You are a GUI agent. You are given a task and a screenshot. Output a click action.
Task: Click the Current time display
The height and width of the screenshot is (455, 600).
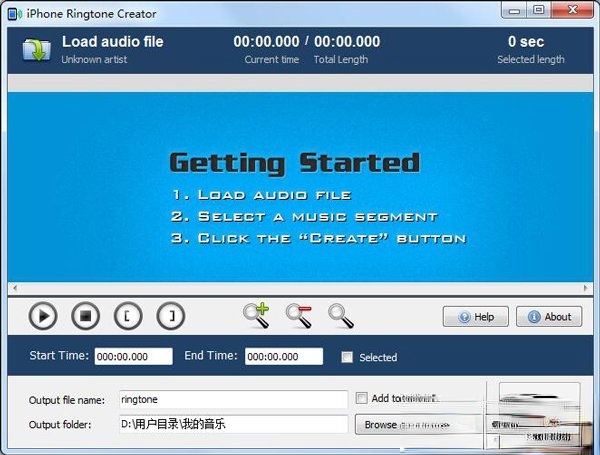266,42
